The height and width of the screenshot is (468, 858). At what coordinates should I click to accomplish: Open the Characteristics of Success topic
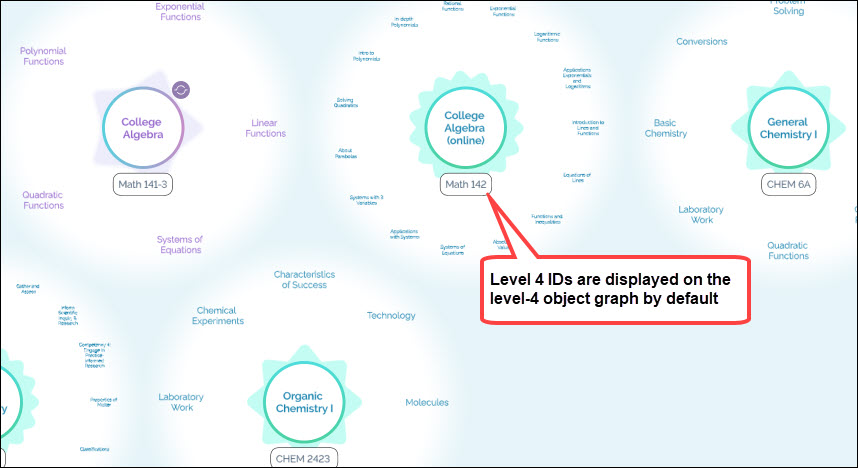[305, 279]
